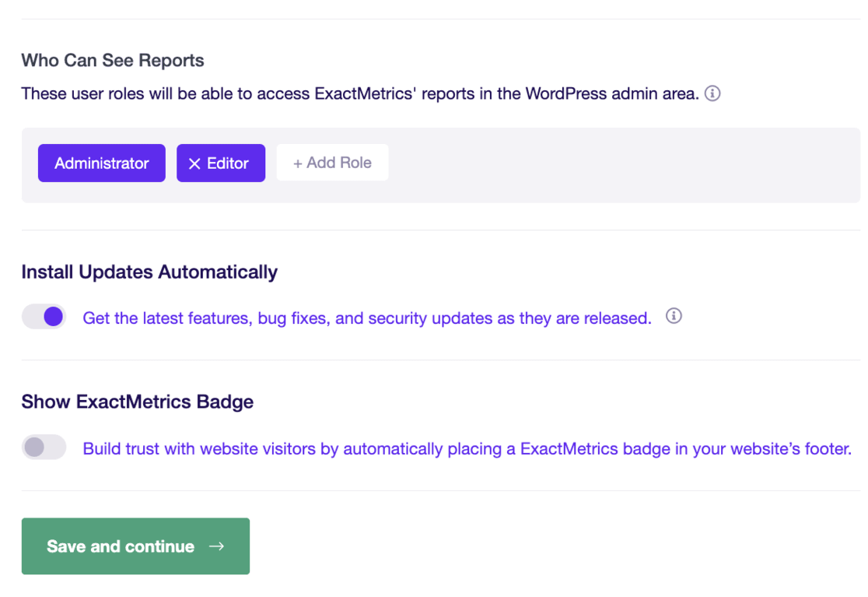Click the "Show ExactMetrics Badge" heading
This screenshot has height=597, width=868.
pos(138,402)
